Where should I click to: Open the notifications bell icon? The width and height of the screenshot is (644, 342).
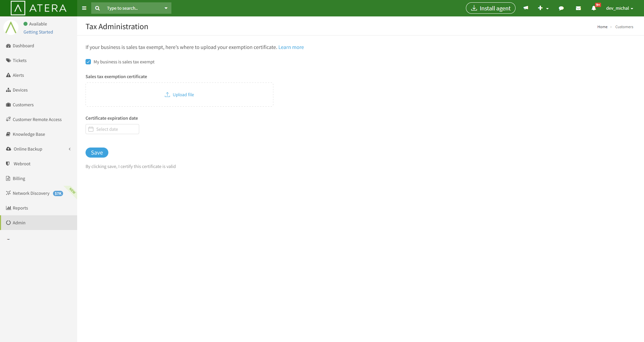point(594,8)
